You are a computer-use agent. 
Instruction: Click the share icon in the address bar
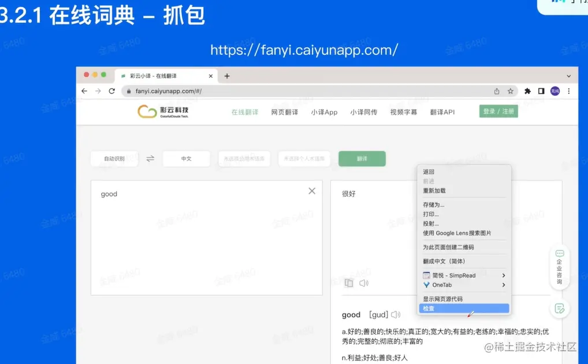pyautogui.click(x=497, y=91)
